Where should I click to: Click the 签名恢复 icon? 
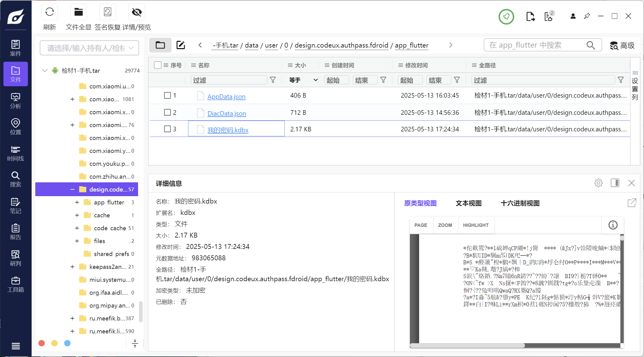pos(107,12)
